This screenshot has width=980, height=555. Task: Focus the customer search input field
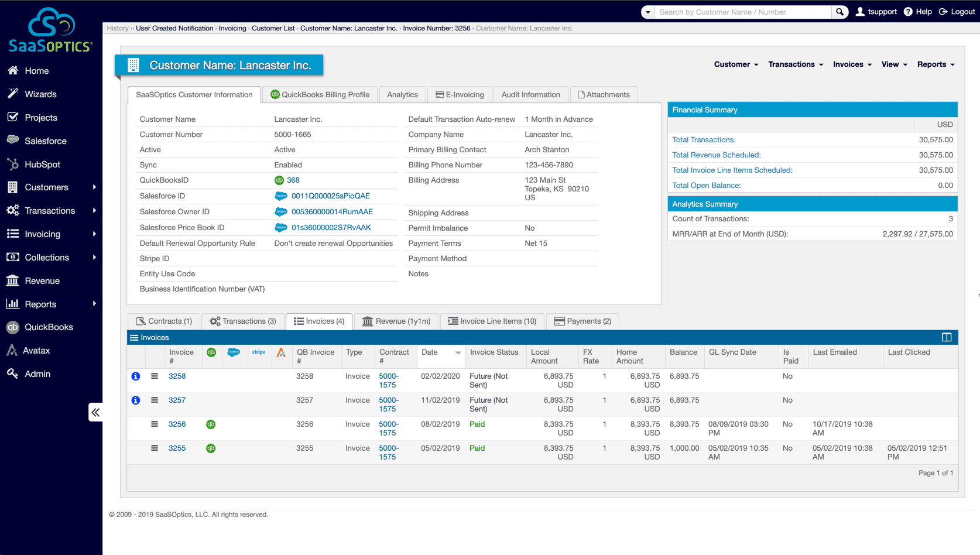click(742, 12)
